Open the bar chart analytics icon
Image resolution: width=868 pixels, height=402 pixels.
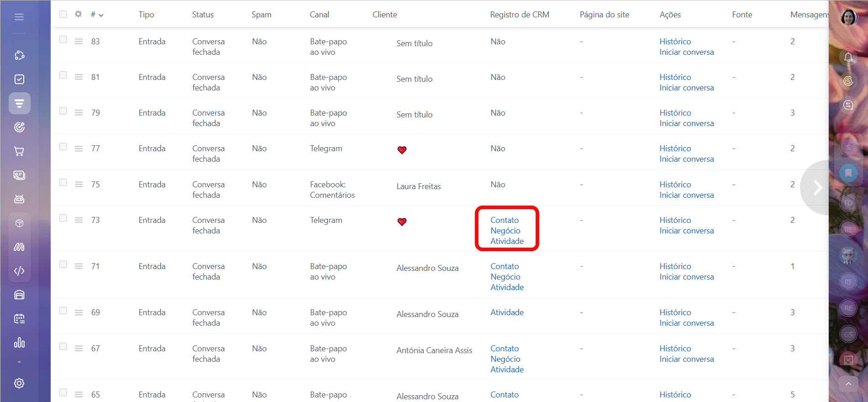click(19, 343)
